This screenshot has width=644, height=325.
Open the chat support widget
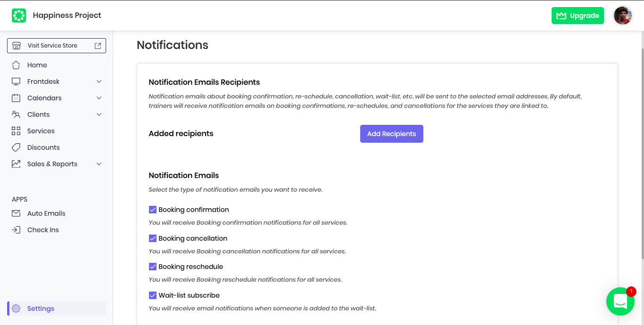point(620,301)
